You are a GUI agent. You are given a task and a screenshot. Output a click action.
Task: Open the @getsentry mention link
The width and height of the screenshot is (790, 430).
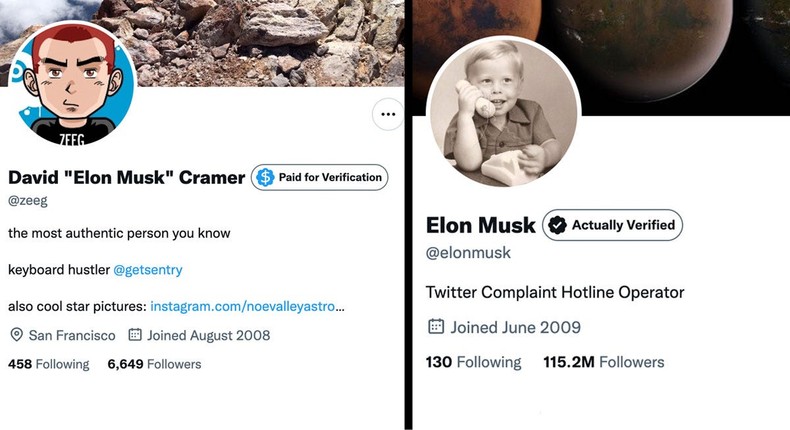tap(147, 270)
